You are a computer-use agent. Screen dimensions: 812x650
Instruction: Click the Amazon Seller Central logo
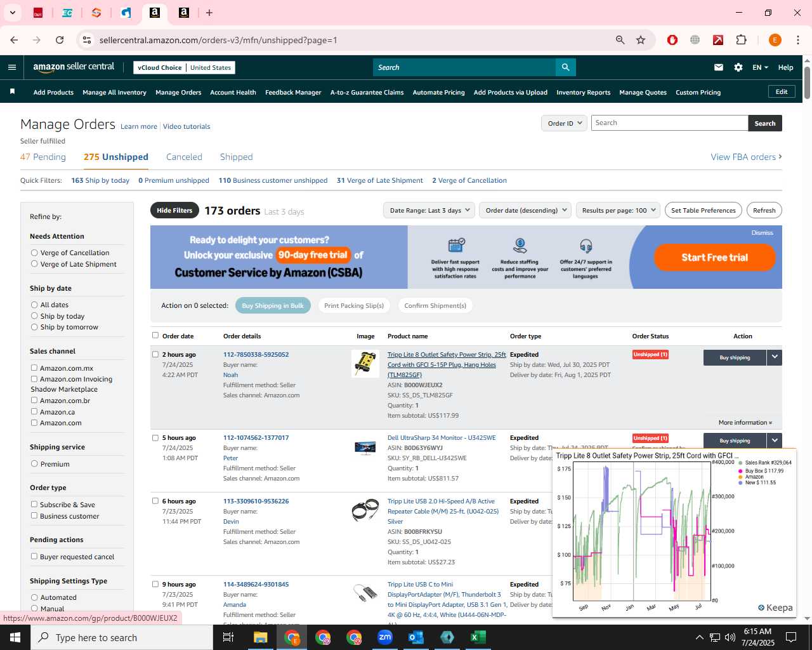74,67
